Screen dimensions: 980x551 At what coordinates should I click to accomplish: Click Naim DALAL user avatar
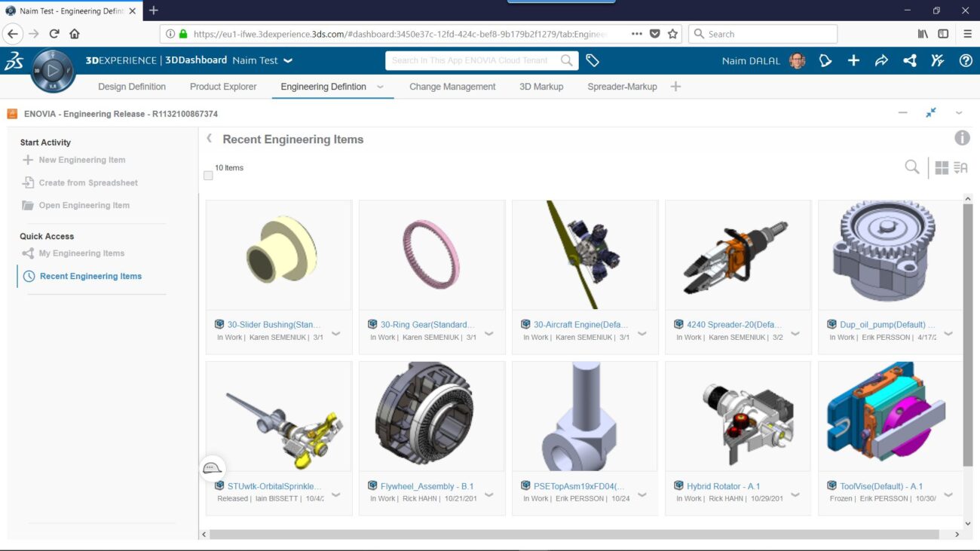pos(798,61)
